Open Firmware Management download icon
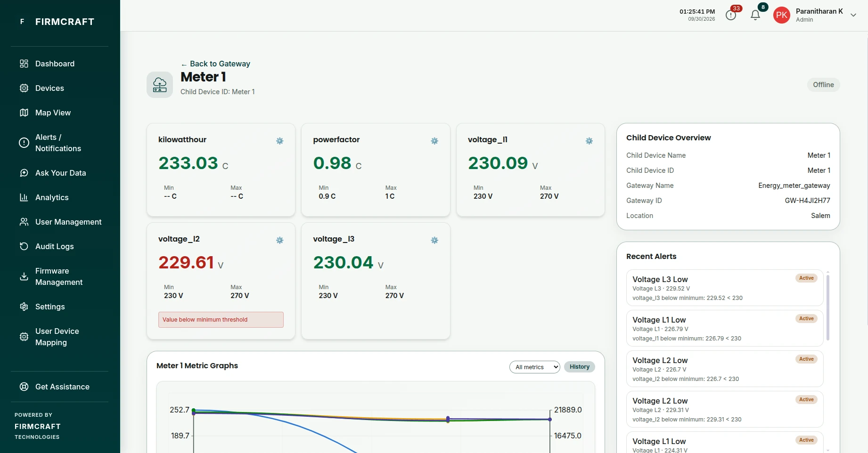This screenshot has width=868, height=453. tap(24, 276)
